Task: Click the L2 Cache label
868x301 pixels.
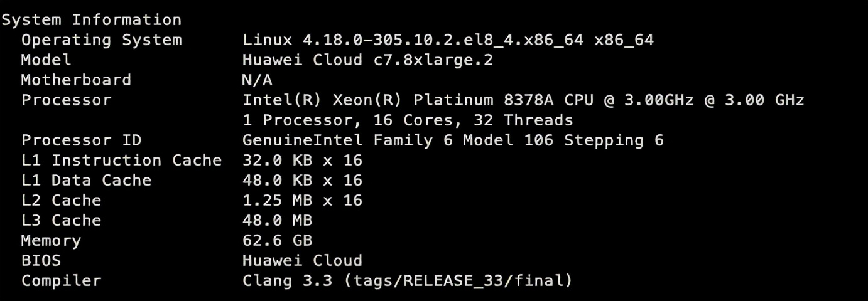Action: [x=61, y=201]
